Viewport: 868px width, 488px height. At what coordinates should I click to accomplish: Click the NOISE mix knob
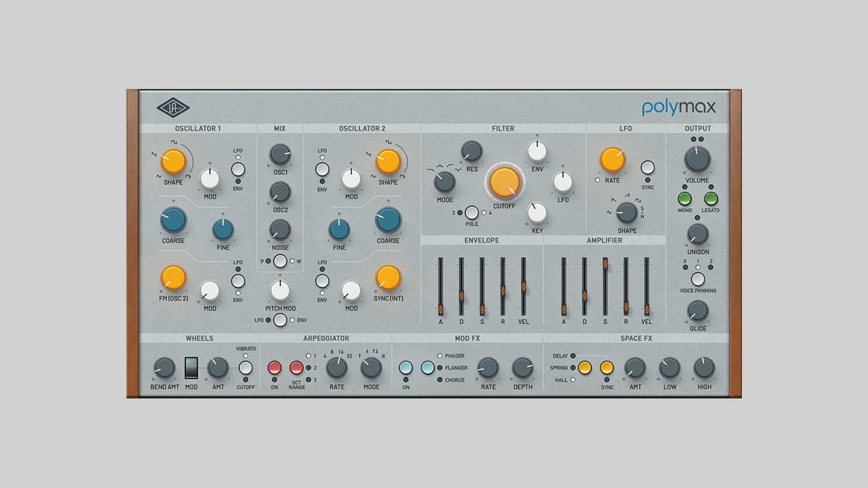(x=280, y=230)
